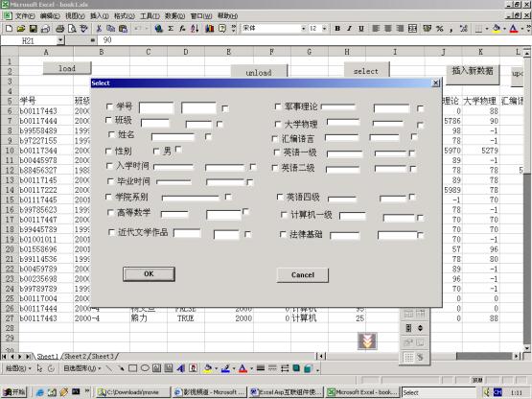
Task: Center cell text
Action: (388, 29)
